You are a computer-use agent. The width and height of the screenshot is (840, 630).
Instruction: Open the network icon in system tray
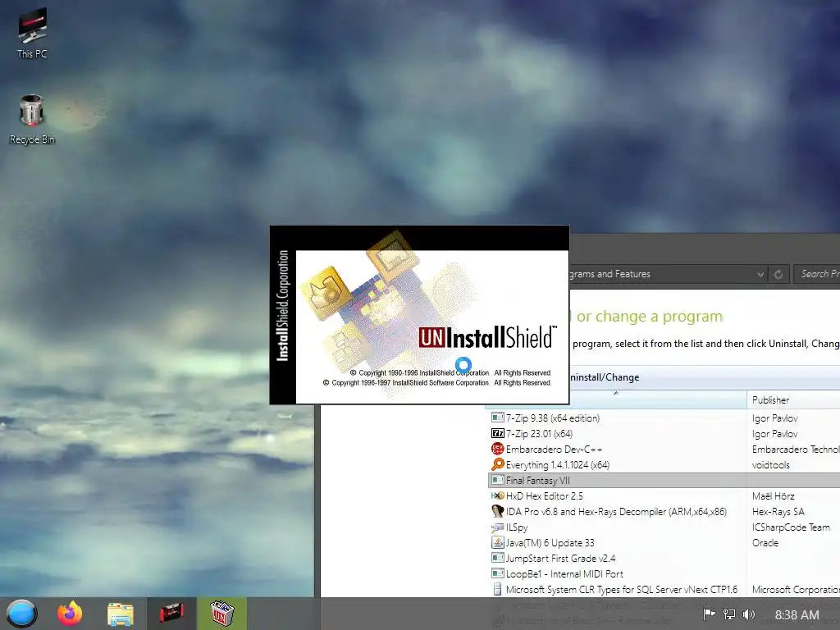click(729, 614)
